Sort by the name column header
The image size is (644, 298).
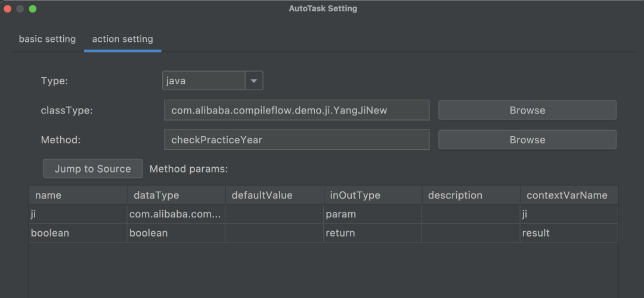click(x=78, y=195)
